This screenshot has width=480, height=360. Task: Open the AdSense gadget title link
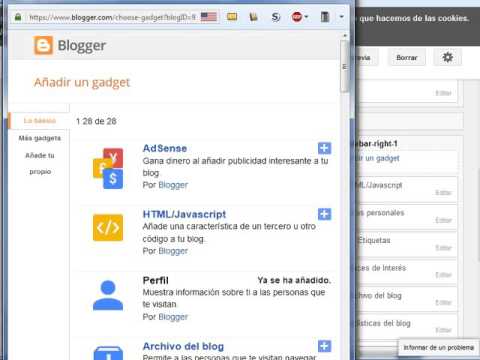[165, 148]
